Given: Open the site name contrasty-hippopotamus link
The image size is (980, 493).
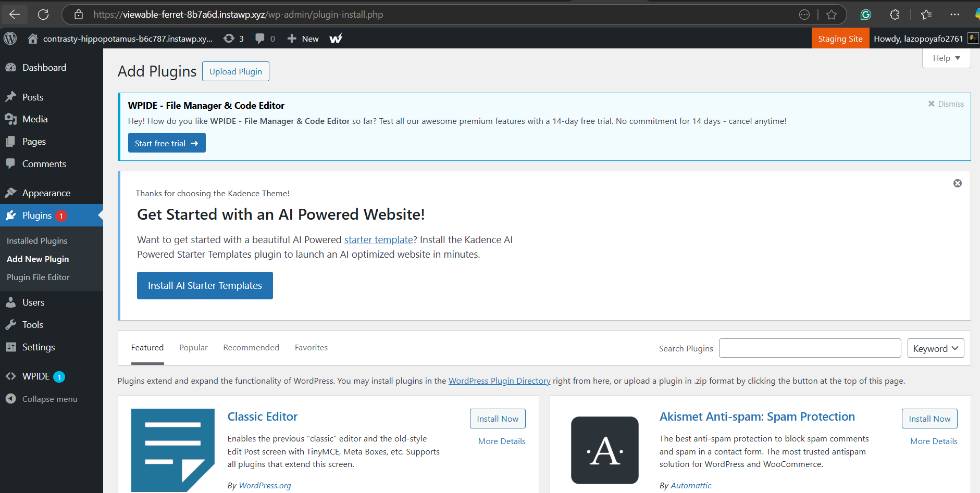Looking at the screenshot, I should click(x=128, y=39).
